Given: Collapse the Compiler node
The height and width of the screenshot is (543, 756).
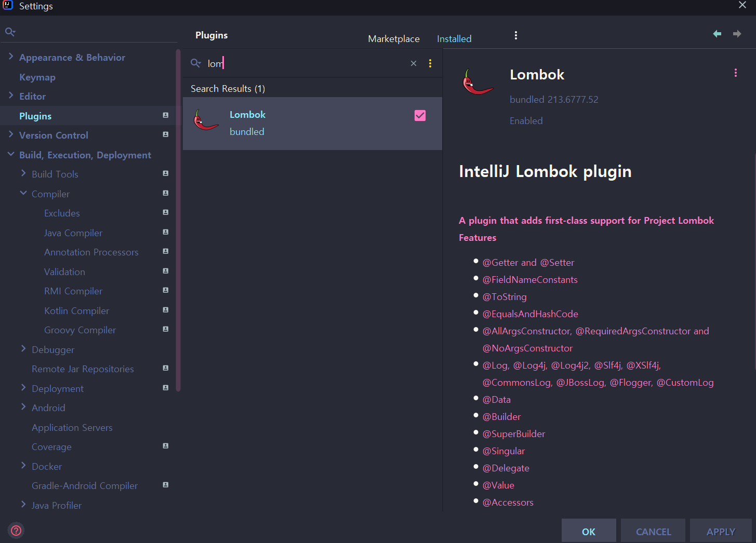Looking at the screenshot, I should tap(23, 193).
